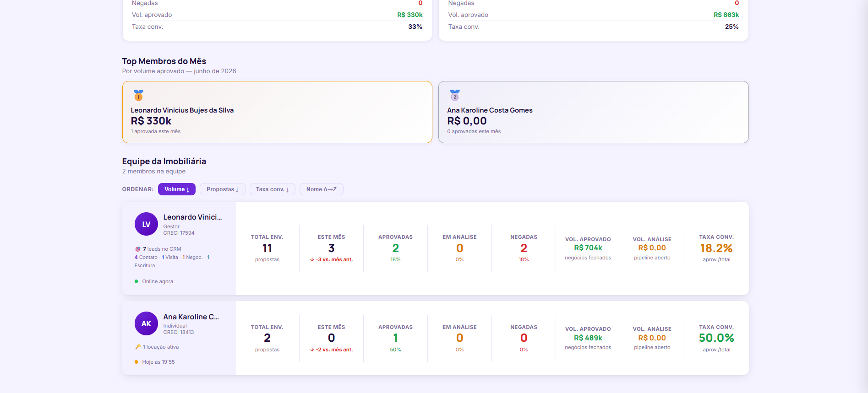
Task: Click the 33% Taxa conv. value
Action: coord(415,27)
